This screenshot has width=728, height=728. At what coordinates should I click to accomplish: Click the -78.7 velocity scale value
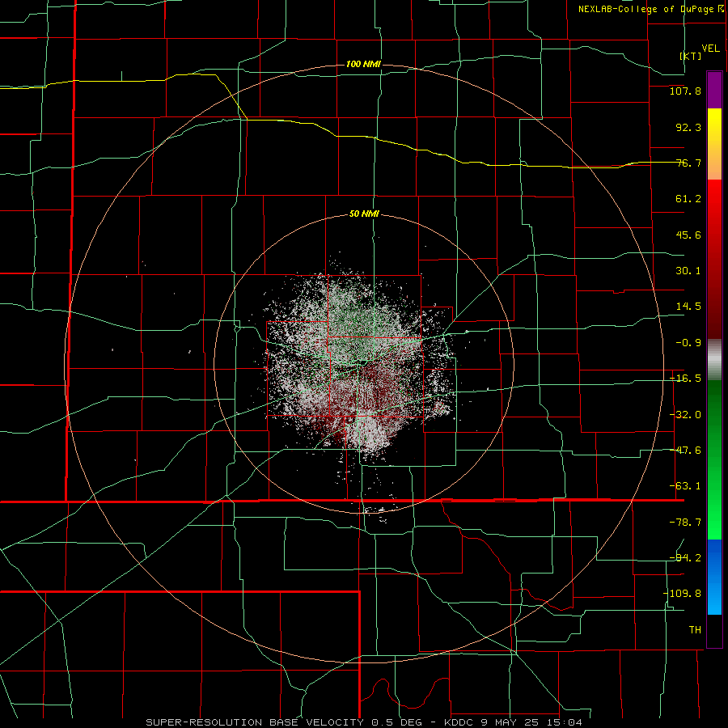685,523
